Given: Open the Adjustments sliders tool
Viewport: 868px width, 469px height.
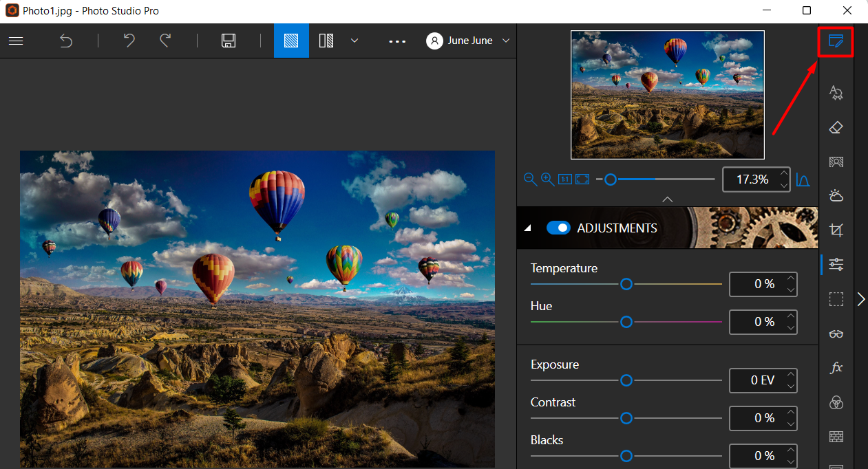Looking at the screenshot, I should click(x=836, y=265).
